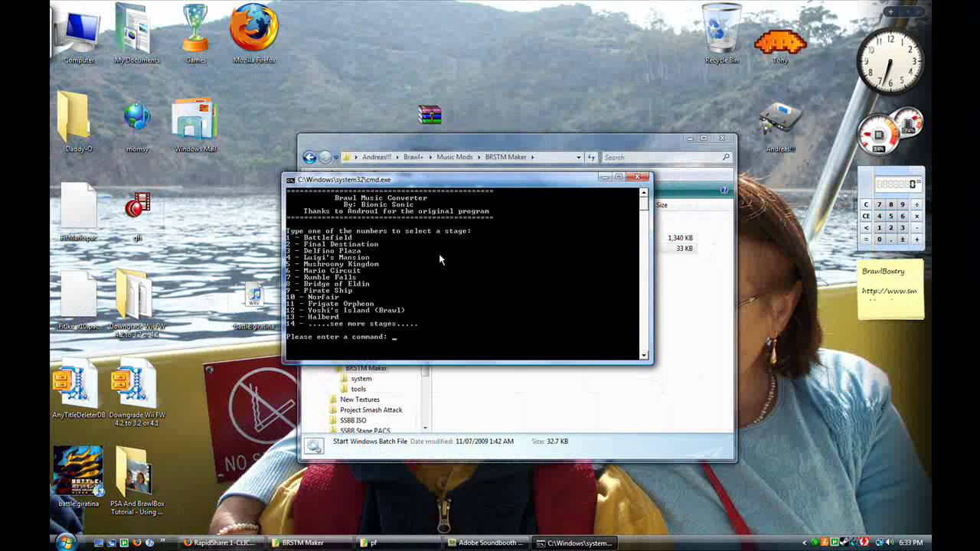
Task: Open recent pages dropdown in Explorer
Action: pos(335,158)
